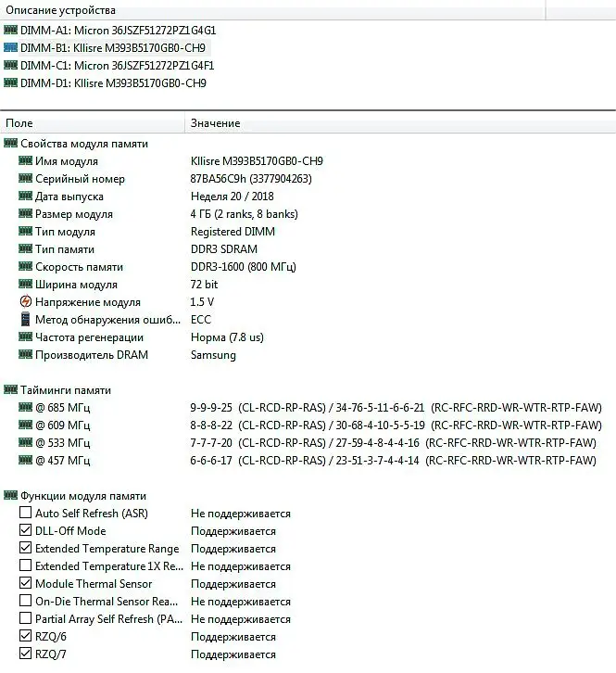Click the icon beside 'Размер модуля'

click(25, 214)
